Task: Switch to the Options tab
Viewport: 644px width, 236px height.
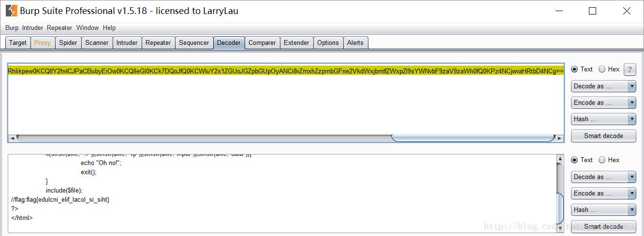Action: pos(328,42)
